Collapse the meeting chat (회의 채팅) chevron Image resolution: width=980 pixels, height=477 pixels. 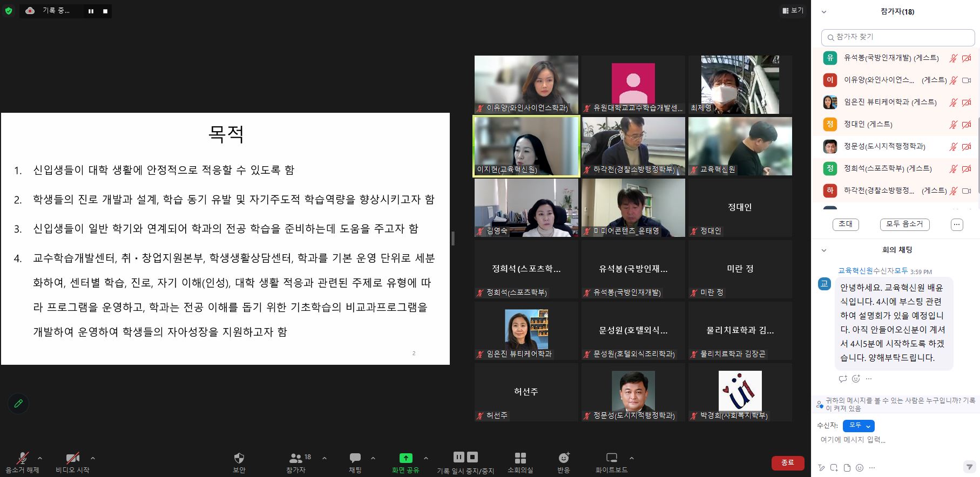tap(824, 250)
